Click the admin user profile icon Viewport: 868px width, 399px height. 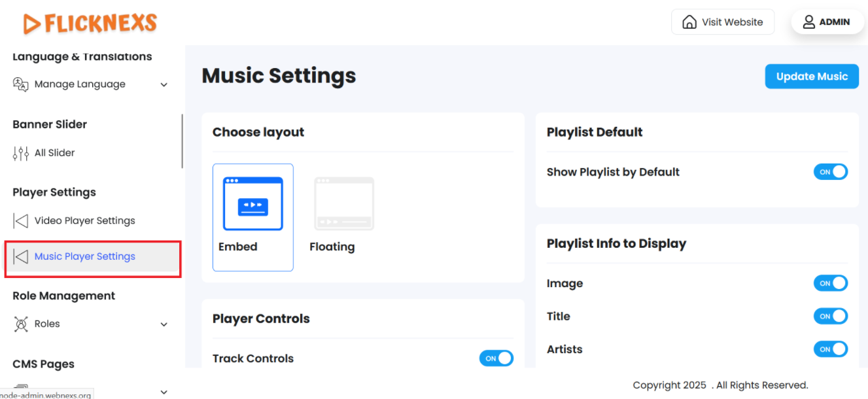coord(808,22)
